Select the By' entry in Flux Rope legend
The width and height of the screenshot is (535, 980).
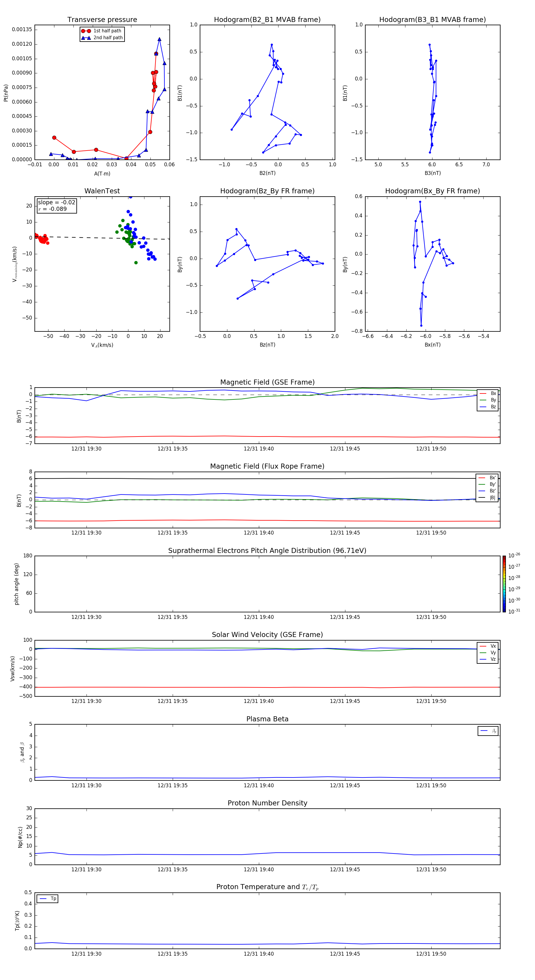tap(487, 484)
